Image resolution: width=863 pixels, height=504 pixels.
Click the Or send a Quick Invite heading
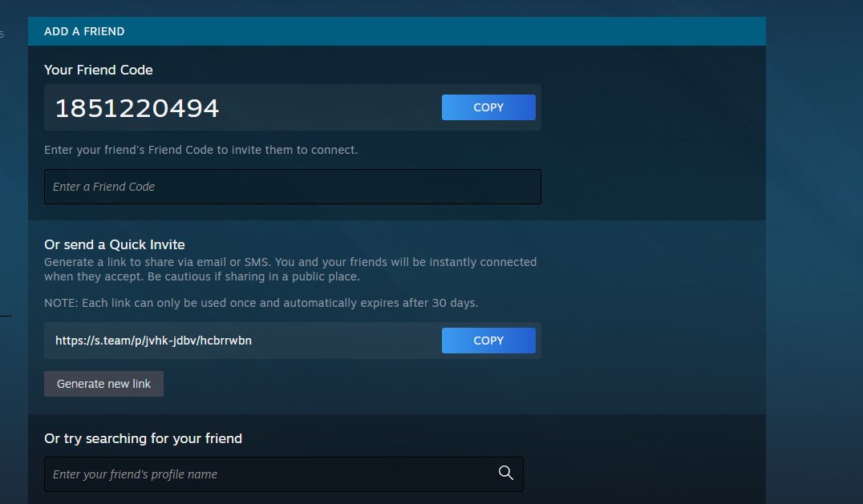(115, 244)
